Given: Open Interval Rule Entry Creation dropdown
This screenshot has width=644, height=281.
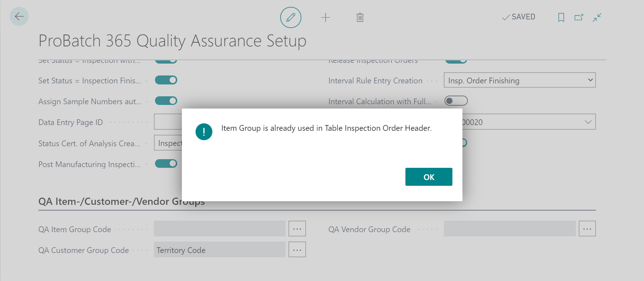Looking at the screenshot, I should pos(520,80).
